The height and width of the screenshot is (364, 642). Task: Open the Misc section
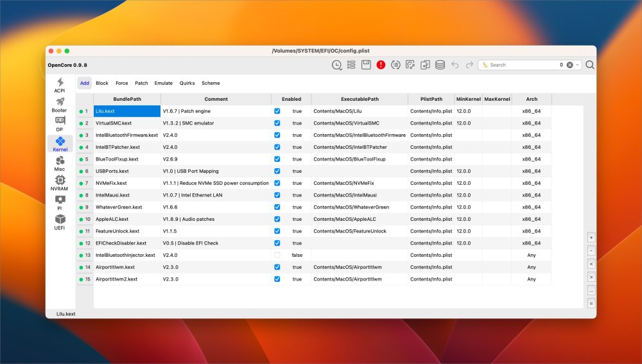[60, 164]
